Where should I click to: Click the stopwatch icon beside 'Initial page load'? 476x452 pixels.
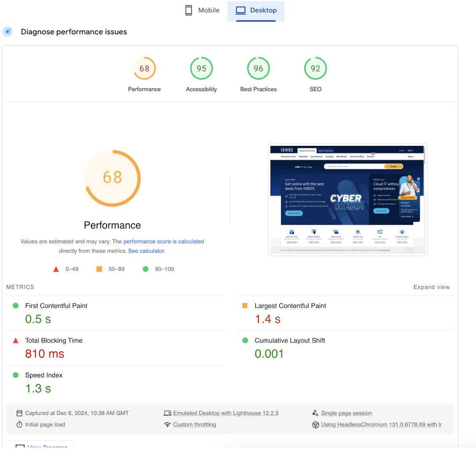(19, 425)
